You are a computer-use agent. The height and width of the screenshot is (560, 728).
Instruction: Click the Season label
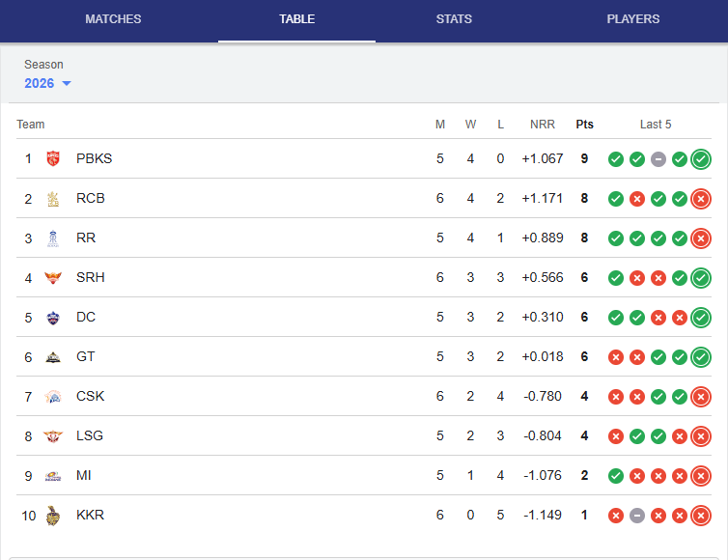tap(43, 65)
